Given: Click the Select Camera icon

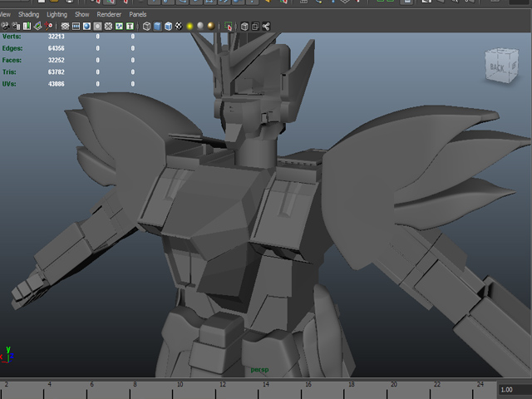Looking at the screenshot, I should 5,26.
